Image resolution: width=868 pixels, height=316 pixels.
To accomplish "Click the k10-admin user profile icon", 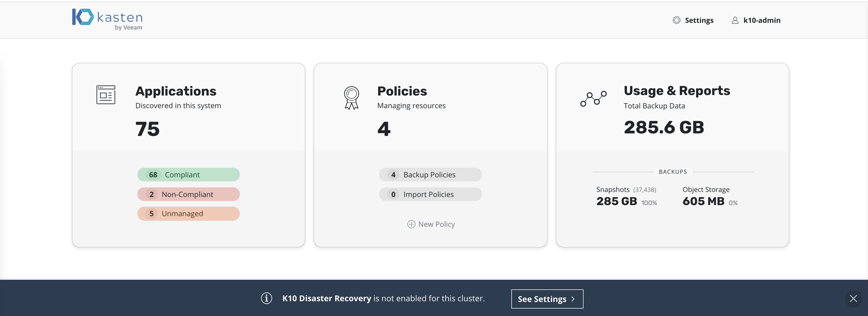I will tap(735, 20).
